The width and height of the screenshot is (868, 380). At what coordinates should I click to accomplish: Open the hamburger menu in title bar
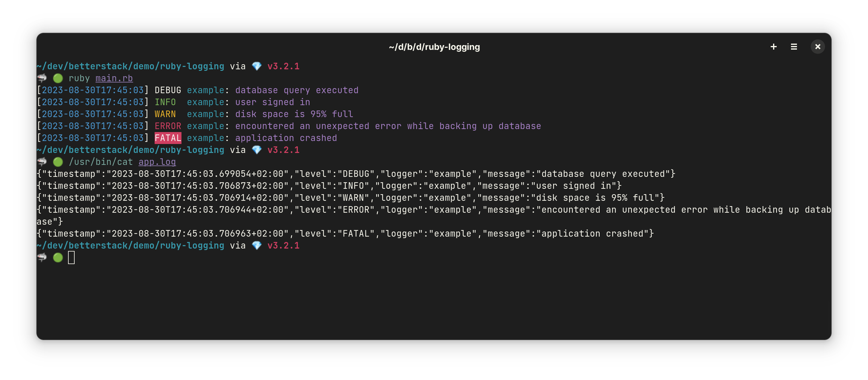click(794, 47)
